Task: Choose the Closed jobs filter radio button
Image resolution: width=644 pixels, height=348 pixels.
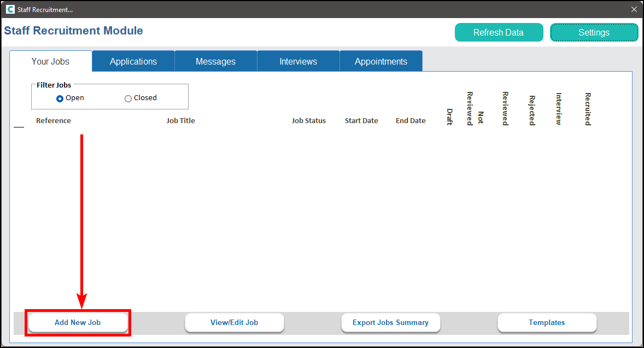Action: pyautogui.click(x=128, y=98)
